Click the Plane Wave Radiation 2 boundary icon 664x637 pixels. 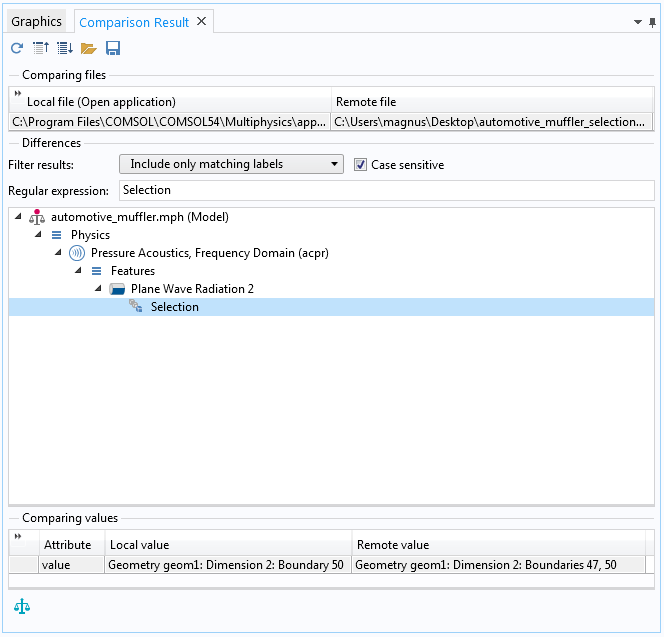coord(117,289)
